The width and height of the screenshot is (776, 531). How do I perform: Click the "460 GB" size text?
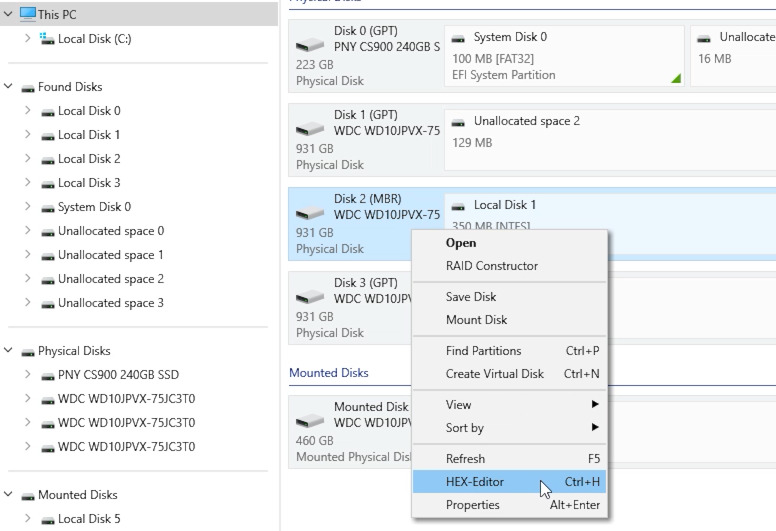tap(314, 440)
